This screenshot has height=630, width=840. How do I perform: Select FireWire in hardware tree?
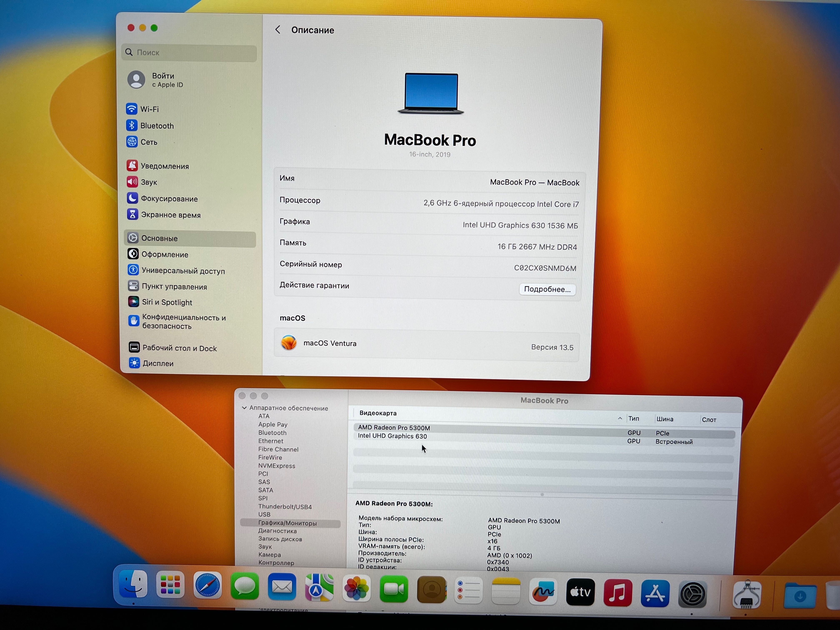pyautogui.click(x=270, y=457)
